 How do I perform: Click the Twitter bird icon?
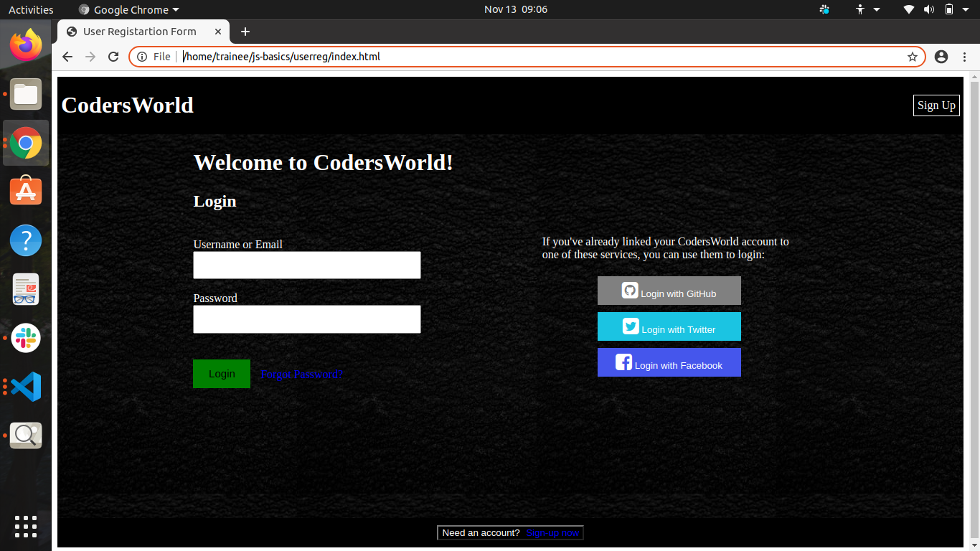click(631, 326)
